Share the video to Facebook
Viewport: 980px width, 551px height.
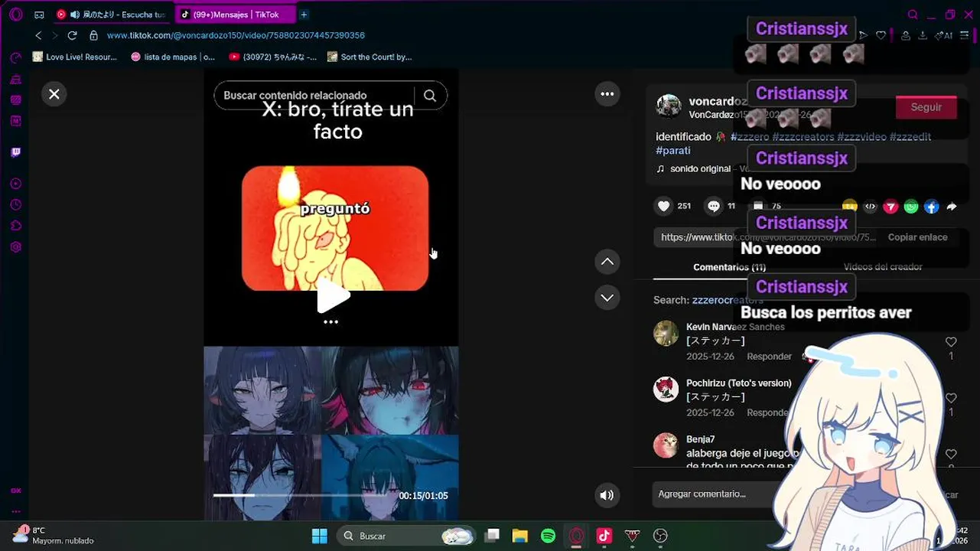(x=931, y=207)
